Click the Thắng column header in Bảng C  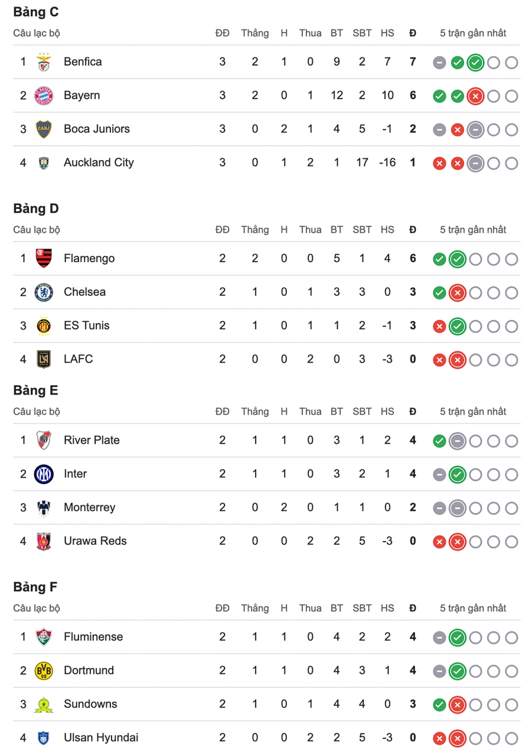click(x=254, y=33)
